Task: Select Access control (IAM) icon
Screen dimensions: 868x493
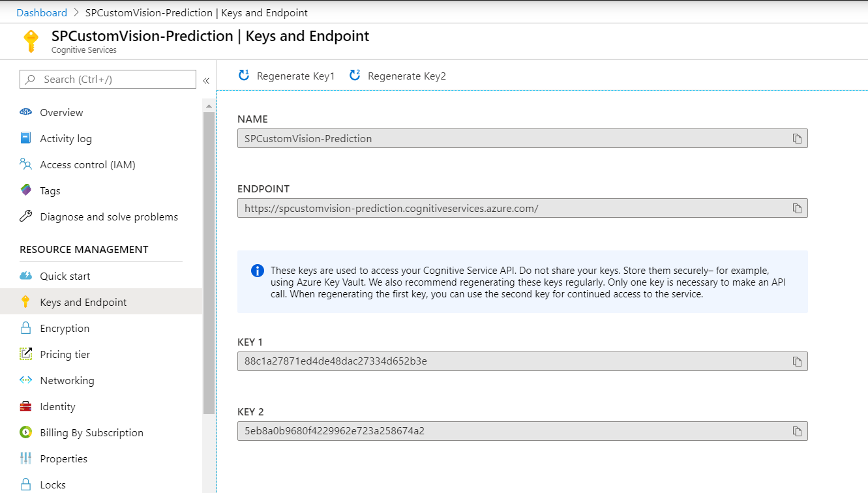Action: (26, 164)
